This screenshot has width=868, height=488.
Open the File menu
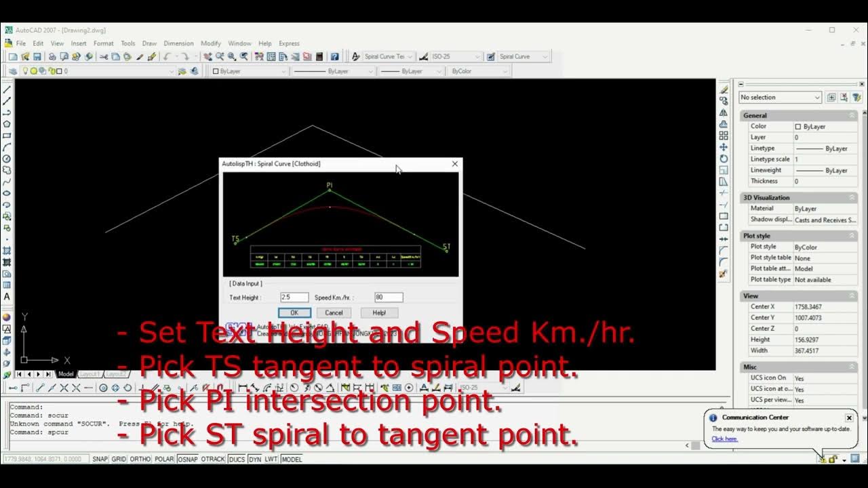tap(21, 43)
